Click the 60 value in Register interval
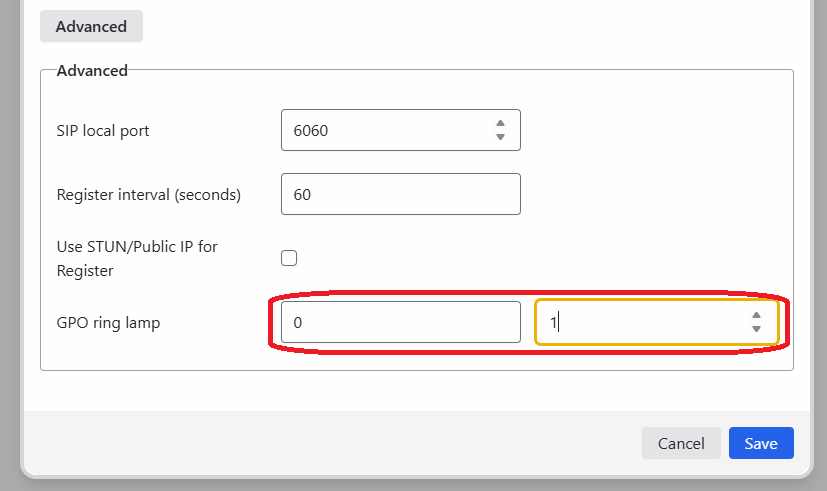This screenshot has width=827, height=491. coord(302,194)
